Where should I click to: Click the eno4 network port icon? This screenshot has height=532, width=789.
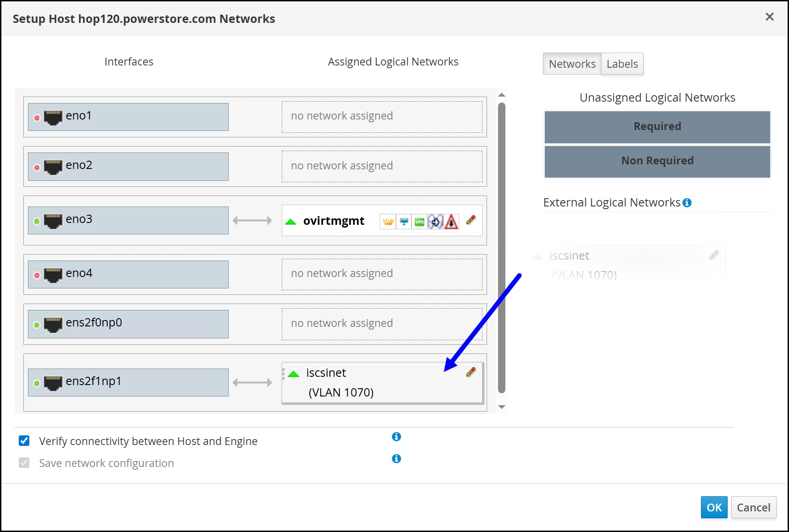point(53,275)
